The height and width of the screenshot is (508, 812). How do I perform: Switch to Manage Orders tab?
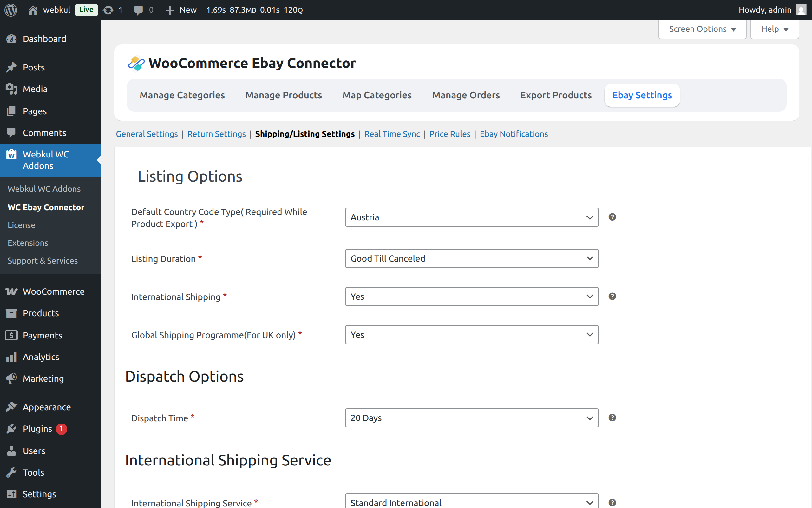coord(466,95)
